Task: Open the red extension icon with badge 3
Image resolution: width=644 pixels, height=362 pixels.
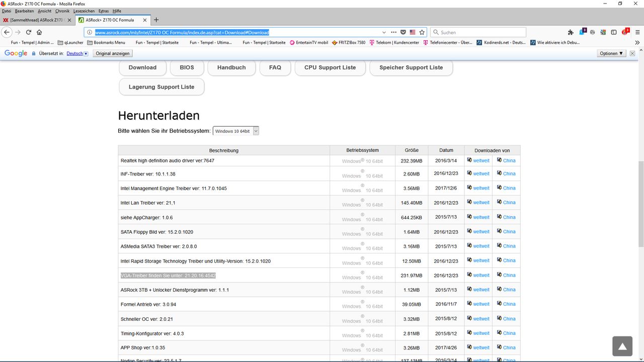Action: point(625,32)
